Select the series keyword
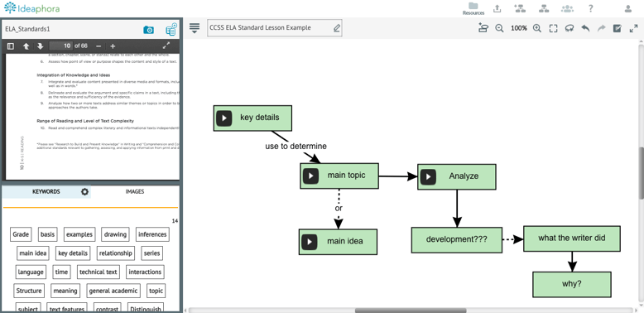The width and height of the screenshot is (644, 313). tap(151, 253)
